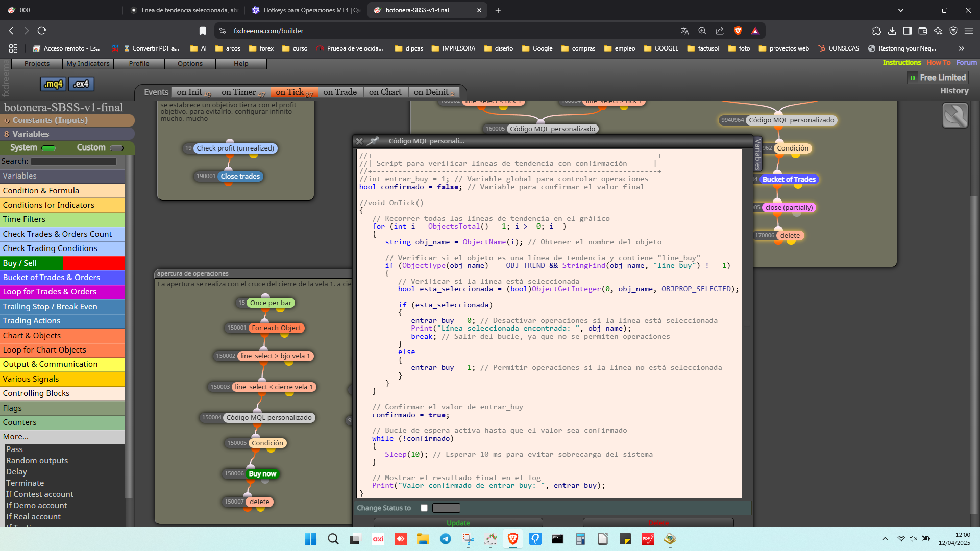Close the Código MQL personalizado dialog
This screenshot has height=551, width=980.
coord(359,141)
